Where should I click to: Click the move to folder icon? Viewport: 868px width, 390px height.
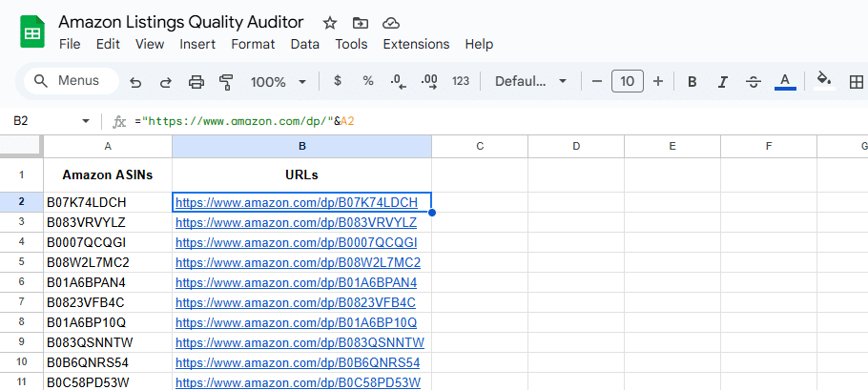[x=360, y=22]
